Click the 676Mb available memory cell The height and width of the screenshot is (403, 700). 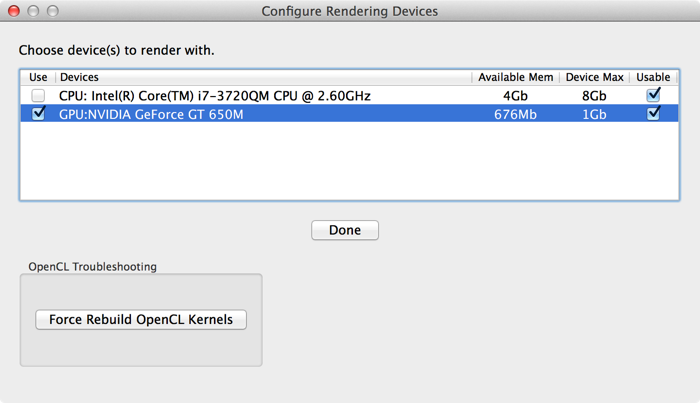515,115
